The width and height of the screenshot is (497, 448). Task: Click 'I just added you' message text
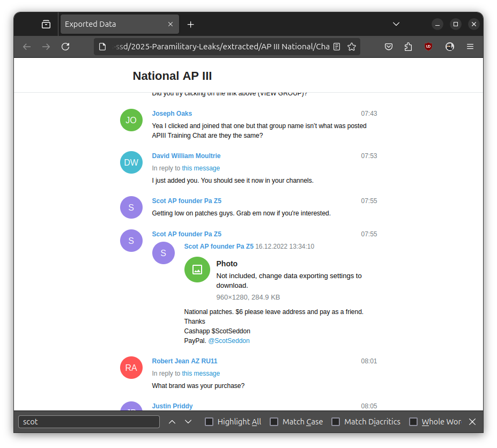pyautogui.click(x=233, y=181)
